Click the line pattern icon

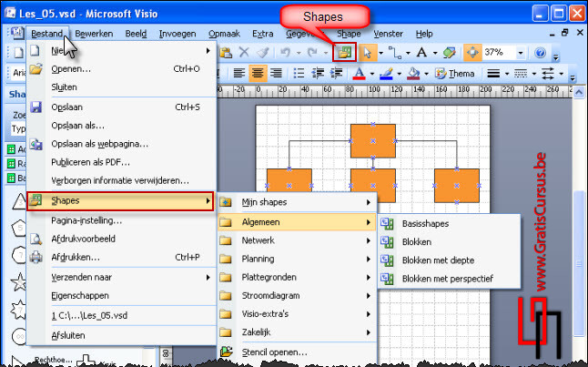[x=521, y=73]
